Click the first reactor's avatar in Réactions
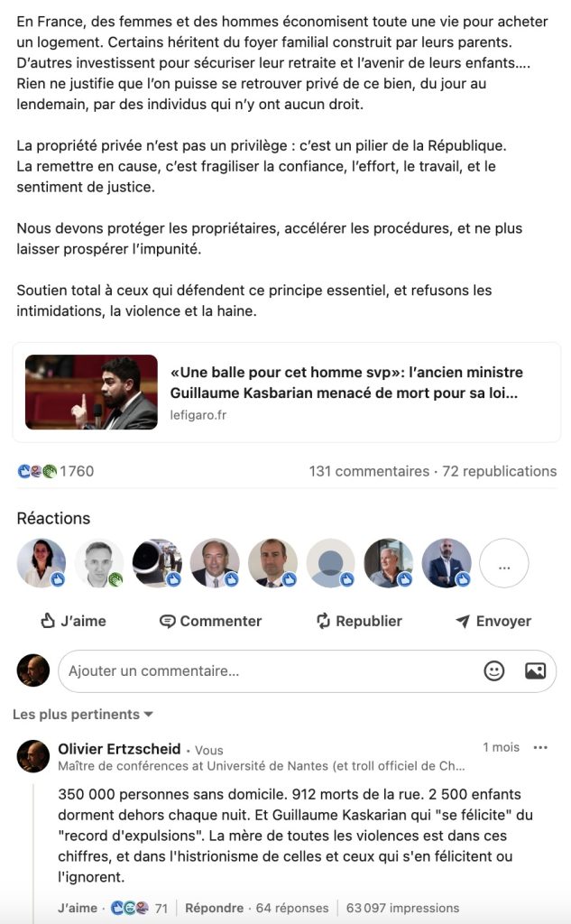 pyautogui.click(x=41, y=563)
